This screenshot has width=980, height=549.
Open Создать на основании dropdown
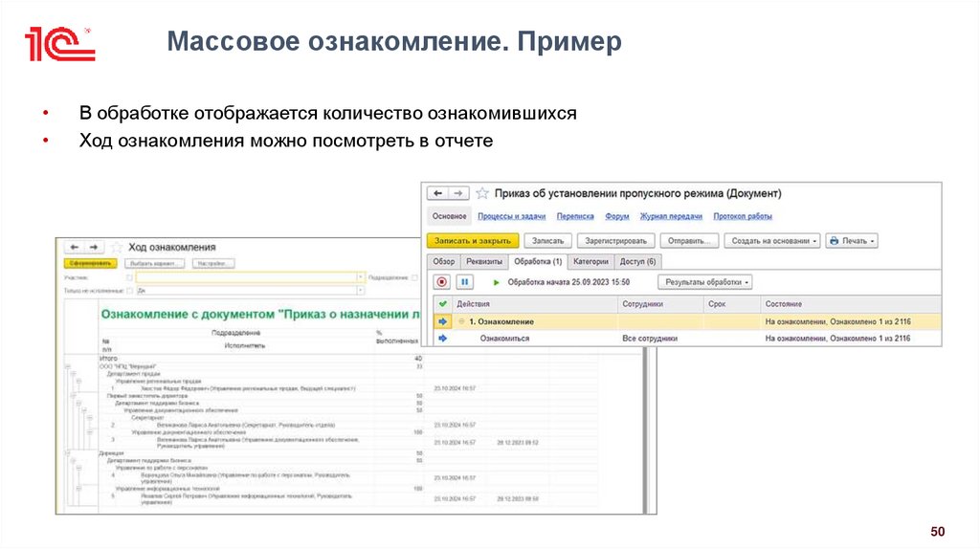point(772,241)
